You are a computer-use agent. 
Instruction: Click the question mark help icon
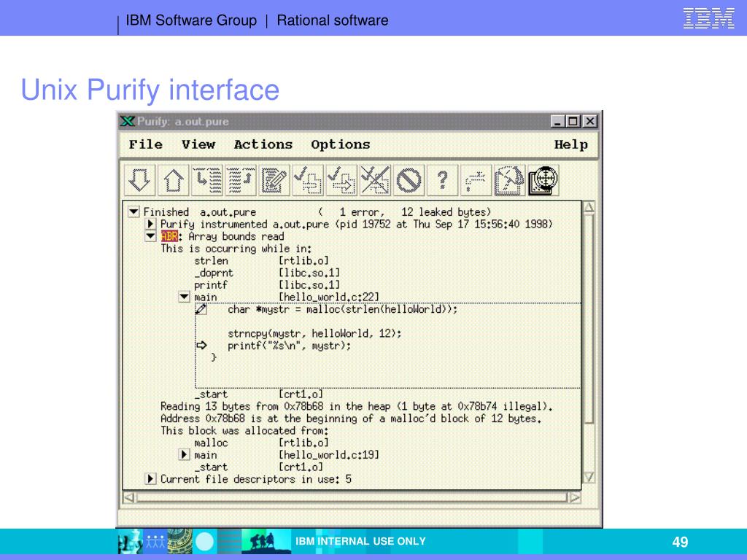[443, 180]
